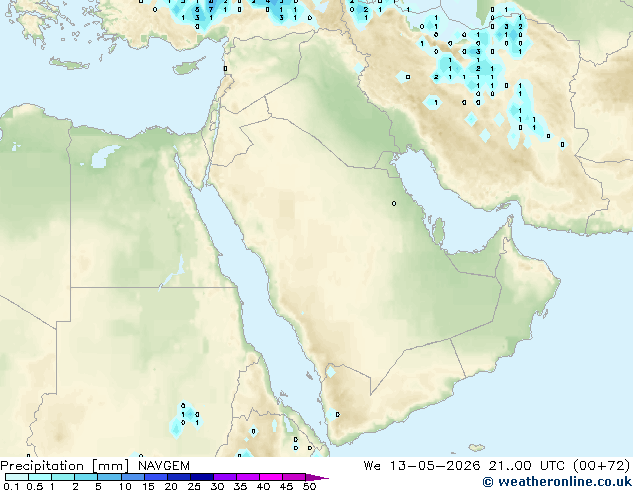The image size is (634, 490).
Task: Click the '40' legend scale label
Action: point(263,486)
